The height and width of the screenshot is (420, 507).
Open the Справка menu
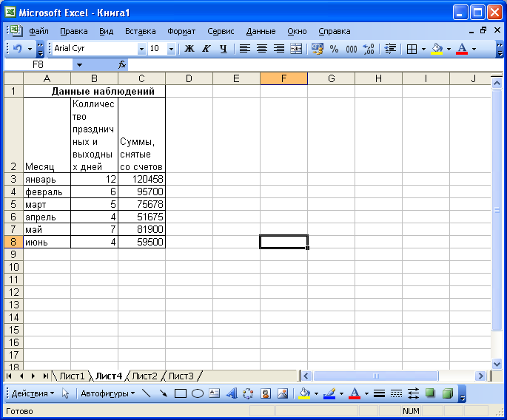[x=335, y=31]
